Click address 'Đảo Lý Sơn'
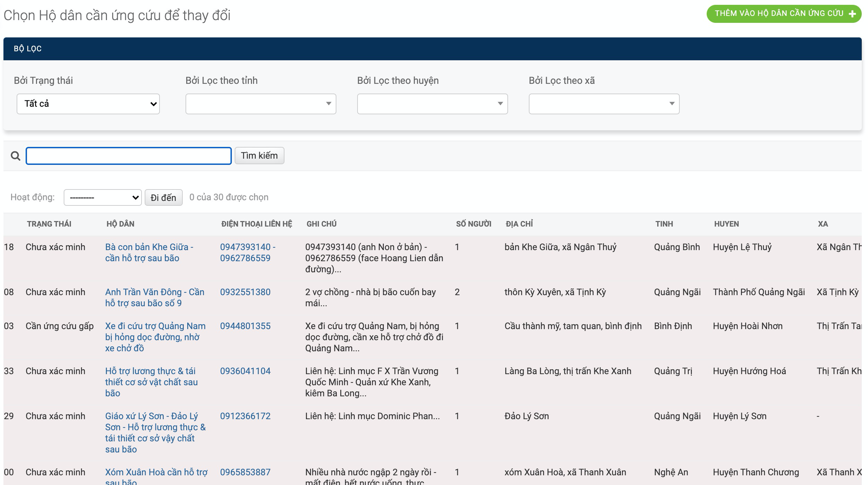Viewport: 868px width, 485px height. pyautogui.click(x=527, y=416)
